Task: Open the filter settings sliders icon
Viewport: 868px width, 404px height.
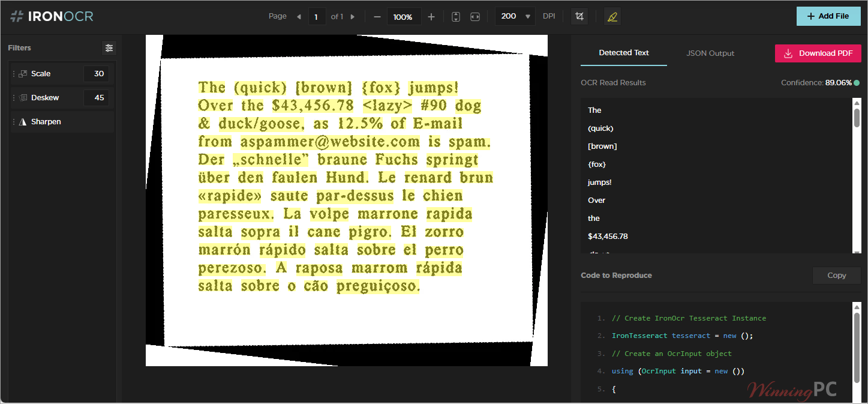Action: [x=109, y=48]
